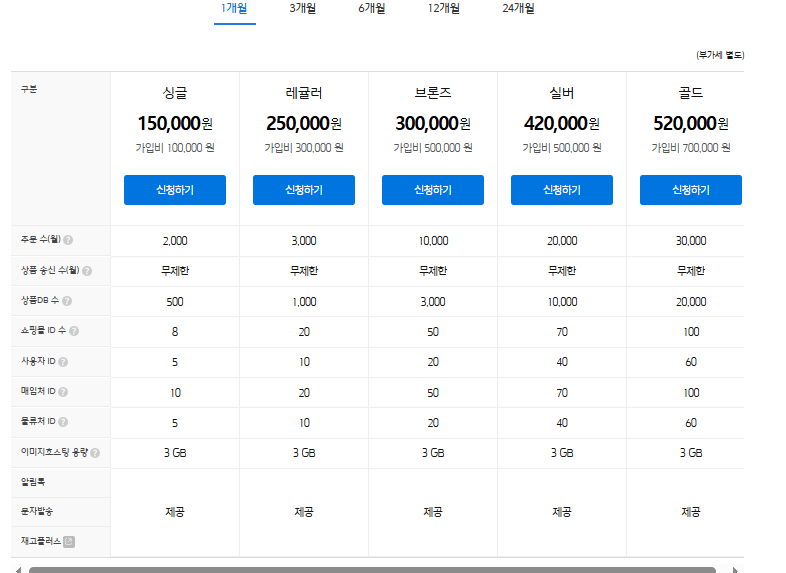This screenshot has height=573, width=786.
Task: Click 주문 수 value 30,000 for 골드
Action: [x=691, y=241]
